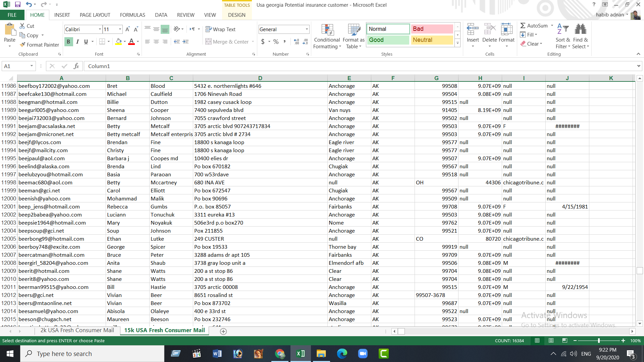This screenshot has height=362, width=644.
Task: Select cell A1 via the Name Box
Action: click(16, 66)
